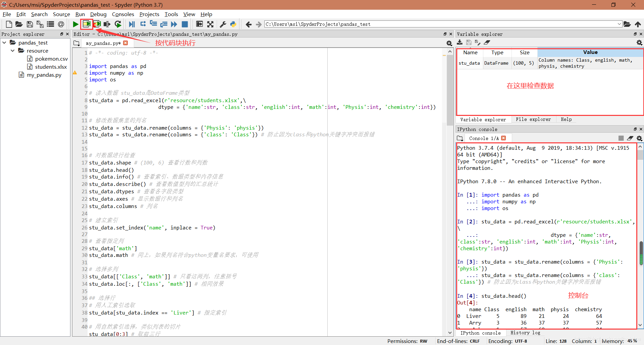Collapse the resource folder
Image resolution: width=644 pixels, height=345 pixels.
click(x=13, y=51)
